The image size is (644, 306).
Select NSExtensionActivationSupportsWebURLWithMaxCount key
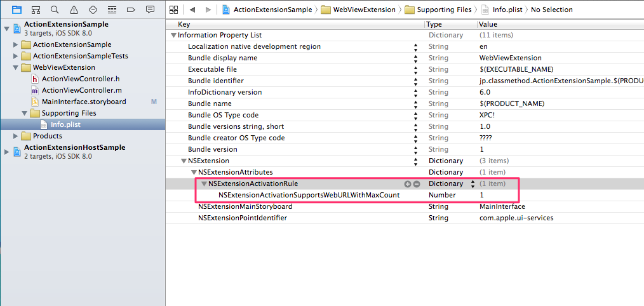309,196
